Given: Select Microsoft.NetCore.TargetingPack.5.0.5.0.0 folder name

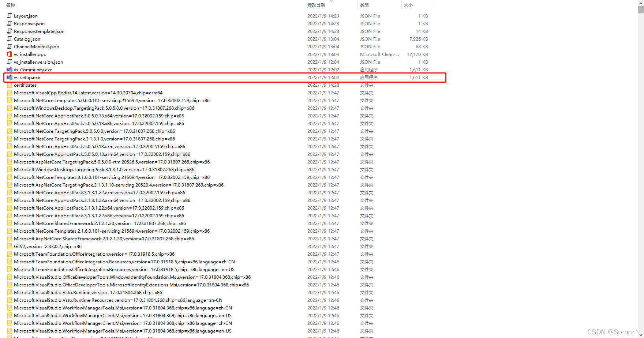Looking at the screenshot, I should click(x=94, y=131).
